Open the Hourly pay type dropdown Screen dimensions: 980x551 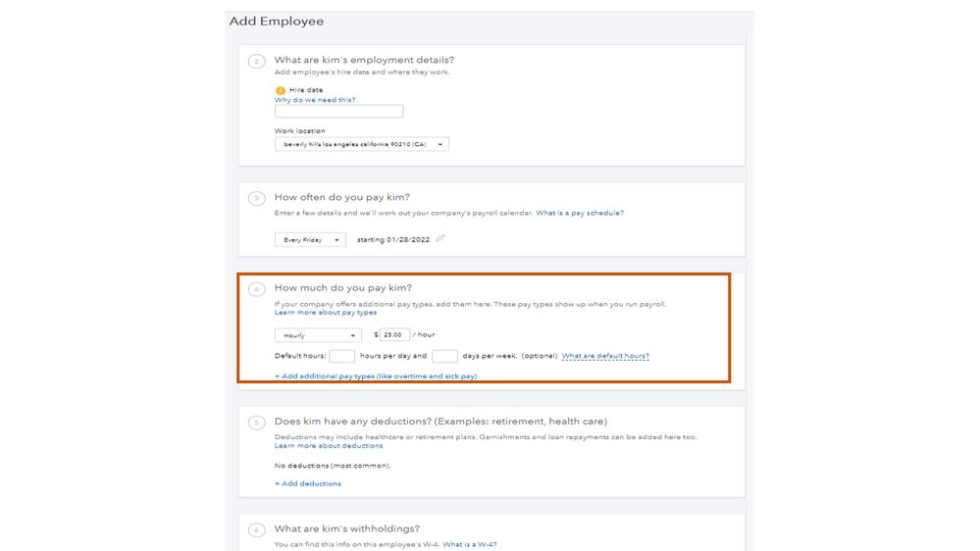pyautogui.click(x=318, y=335)
